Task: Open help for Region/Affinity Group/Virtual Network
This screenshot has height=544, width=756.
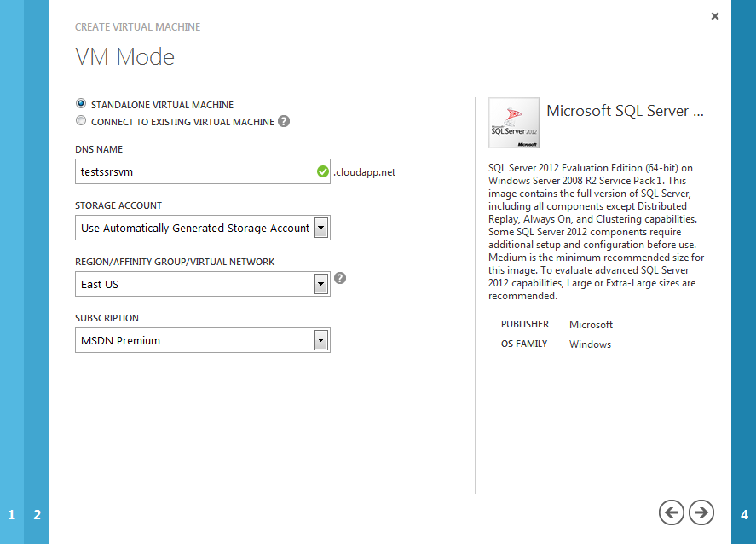Action: [340, 278]
